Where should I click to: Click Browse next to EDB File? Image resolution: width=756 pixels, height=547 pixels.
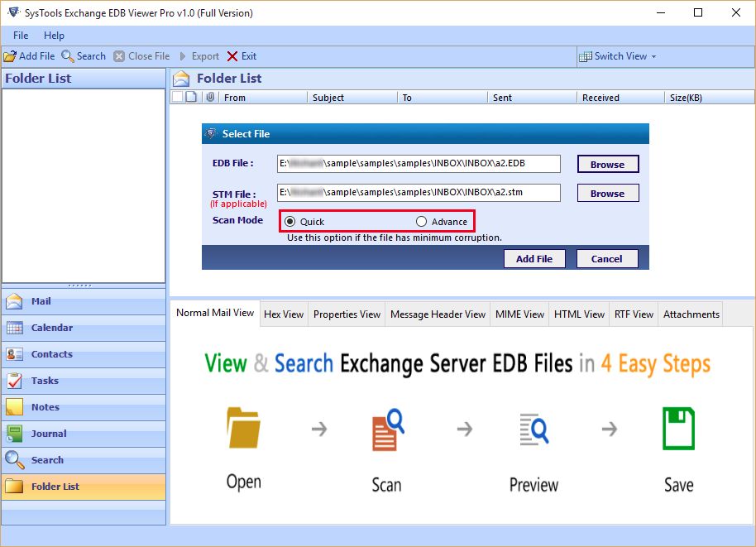coord(607,164)
